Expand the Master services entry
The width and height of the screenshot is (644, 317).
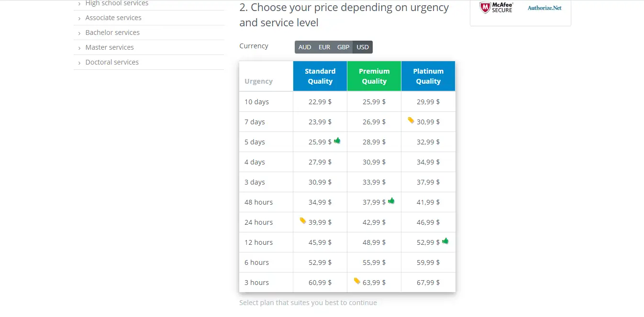pos(110,47)
